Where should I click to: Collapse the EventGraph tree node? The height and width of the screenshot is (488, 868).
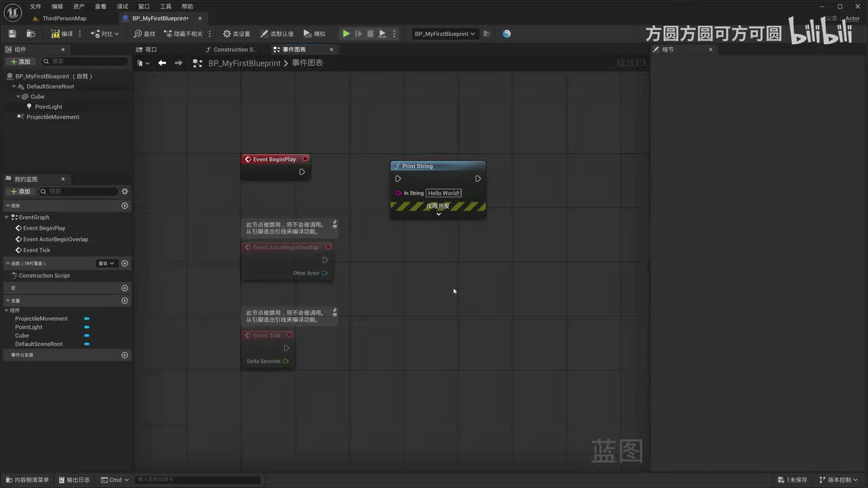point(8,218)
